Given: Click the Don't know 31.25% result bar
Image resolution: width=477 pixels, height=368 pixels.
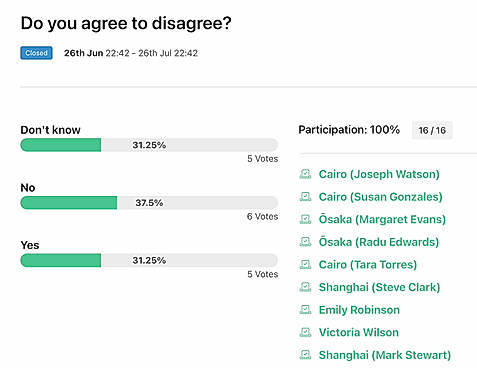Looking at the screenshot, I should (149, 145).
